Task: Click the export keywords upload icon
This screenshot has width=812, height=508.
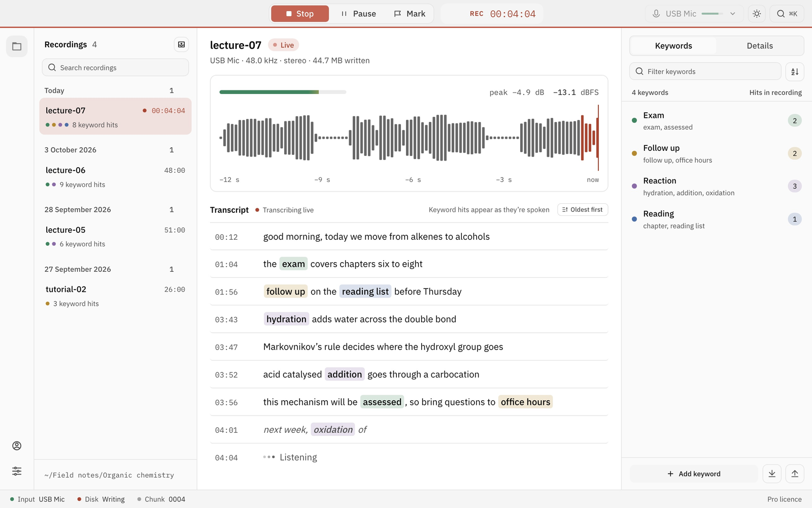Action: point(795,473)
